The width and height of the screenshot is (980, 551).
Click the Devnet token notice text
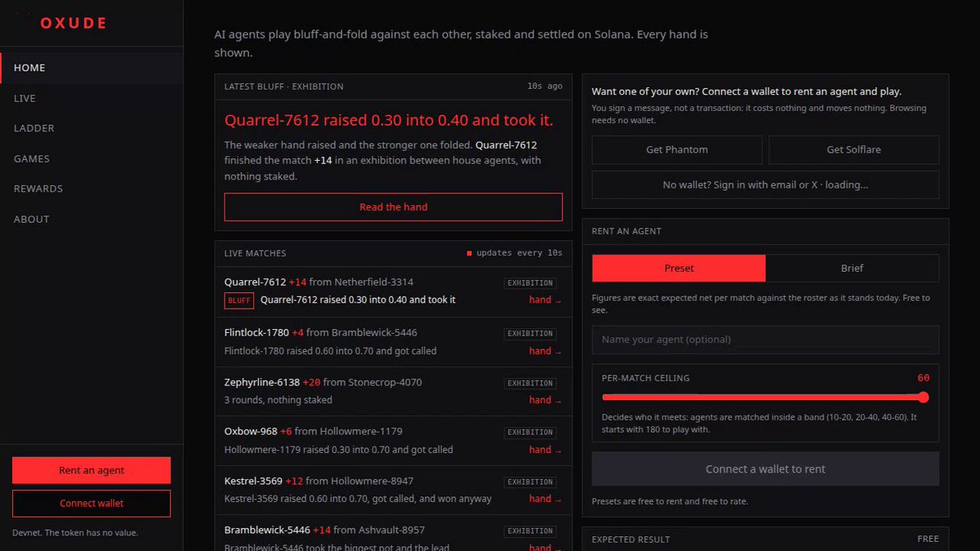click(75, 533)
